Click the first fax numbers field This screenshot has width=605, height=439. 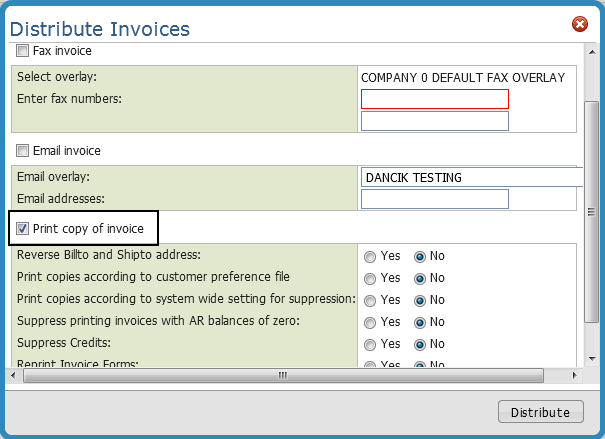[x=435, y=99]
